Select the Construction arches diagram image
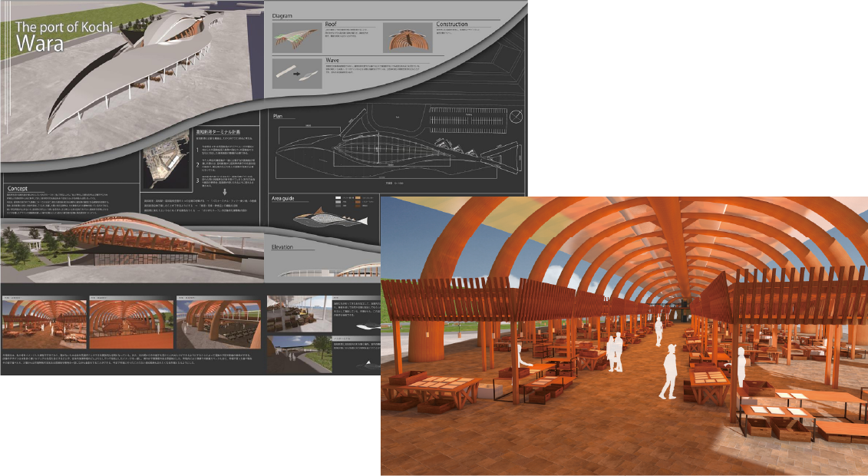 (x=407, y=38)
